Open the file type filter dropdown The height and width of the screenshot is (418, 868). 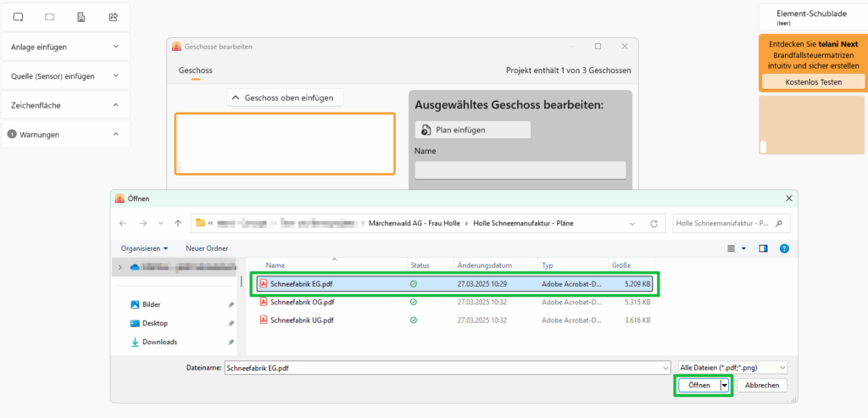click(733, 367)
